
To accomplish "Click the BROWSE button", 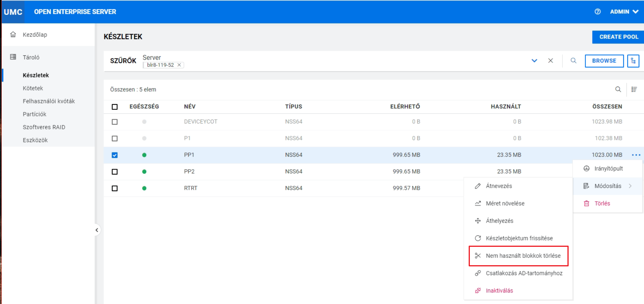I will click(x=604, y=61).
